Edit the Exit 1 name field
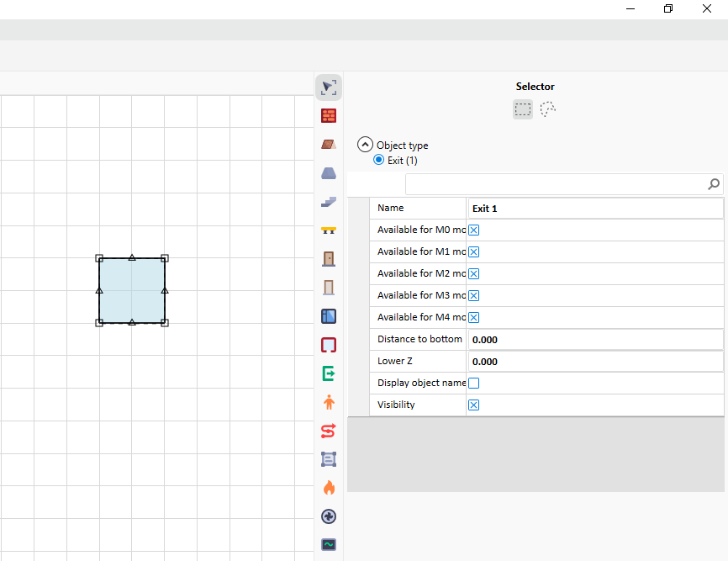 click(x=594, y=209)
